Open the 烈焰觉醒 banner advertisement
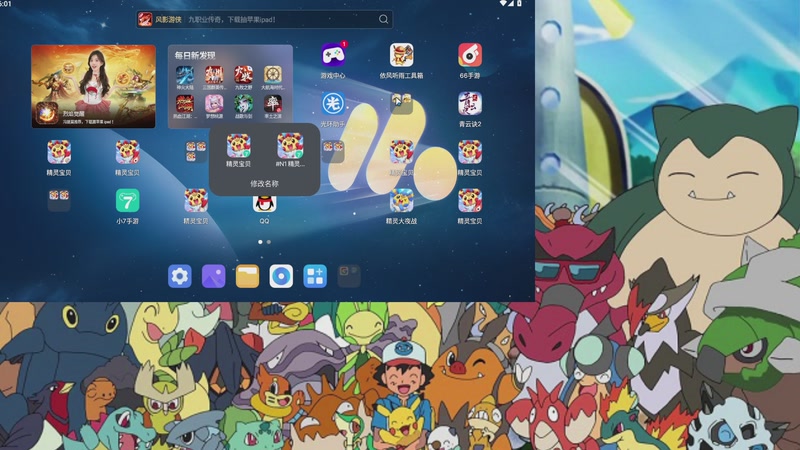This screenshot has width=800, height=450. [93, 86]
